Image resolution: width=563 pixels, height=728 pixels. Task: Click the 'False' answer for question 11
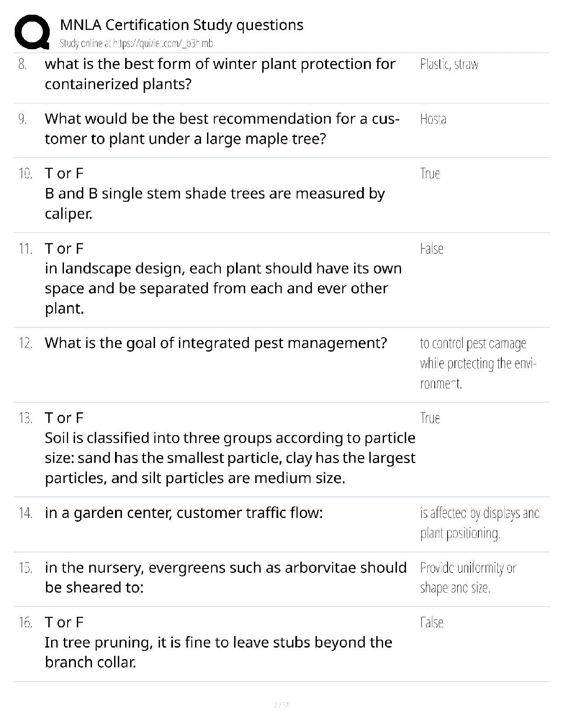click(432, 249)
